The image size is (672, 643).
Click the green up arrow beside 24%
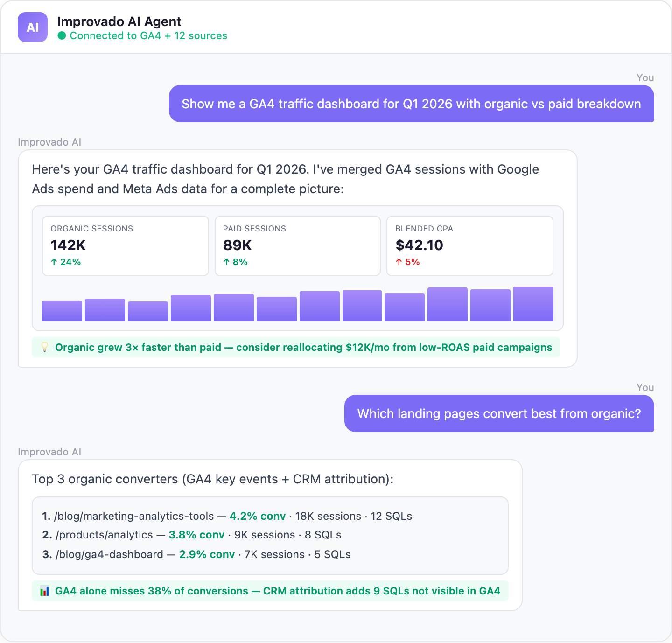(54, 262)
